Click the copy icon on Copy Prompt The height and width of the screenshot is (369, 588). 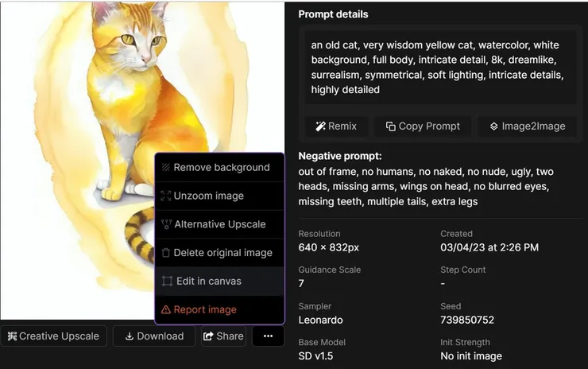coord(390,126)
